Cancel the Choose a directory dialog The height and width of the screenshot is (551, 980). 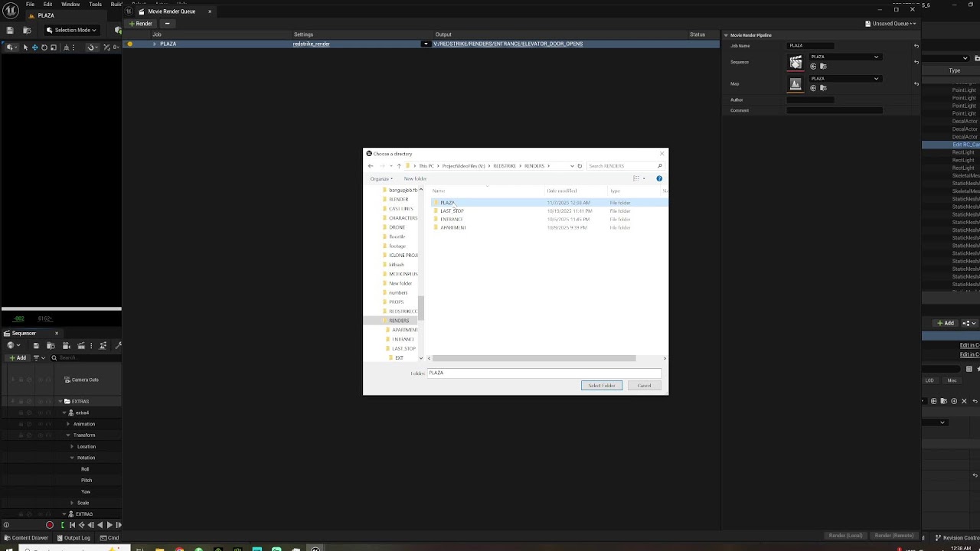(644, 385)
